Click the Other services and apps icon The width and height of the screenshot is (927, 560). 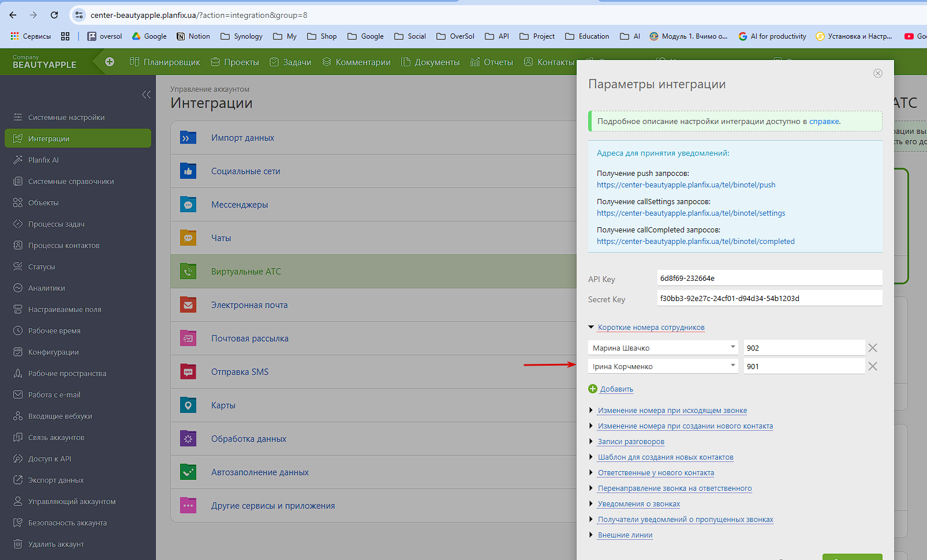click(188, 506)
